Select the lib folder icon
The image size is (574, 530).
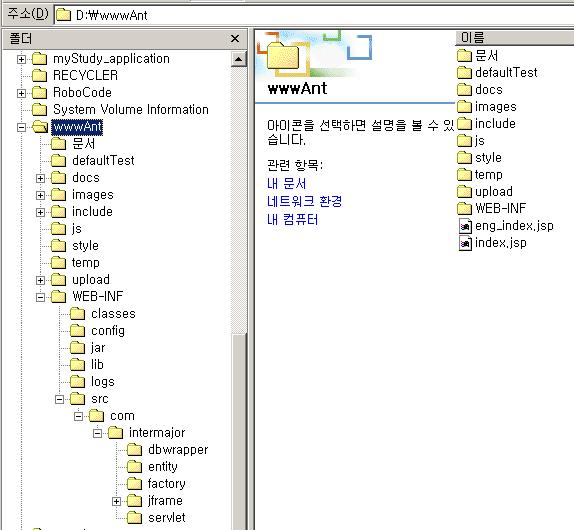click(78, 365)
